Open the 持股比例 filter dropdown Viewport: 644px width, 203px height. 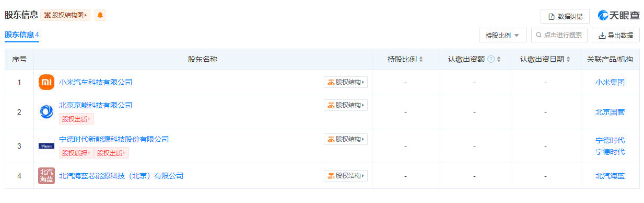point(502,35)
